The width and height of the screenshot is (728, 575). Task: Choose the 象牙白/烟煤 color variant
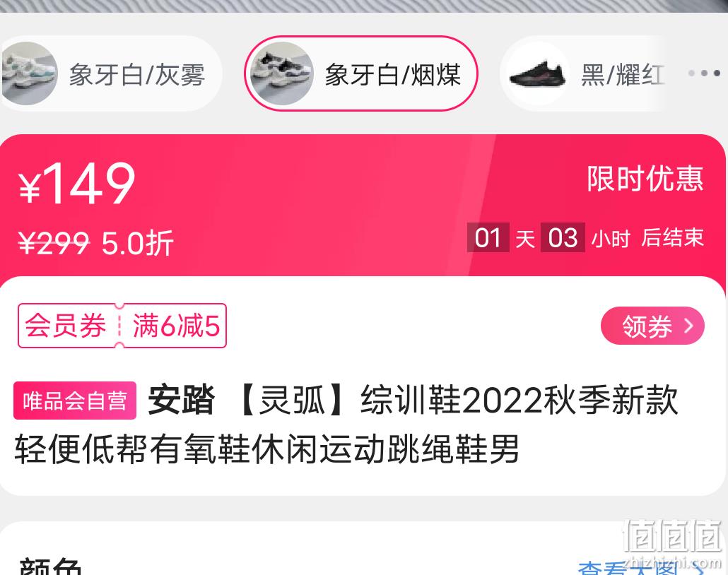(x=361, y=73)
